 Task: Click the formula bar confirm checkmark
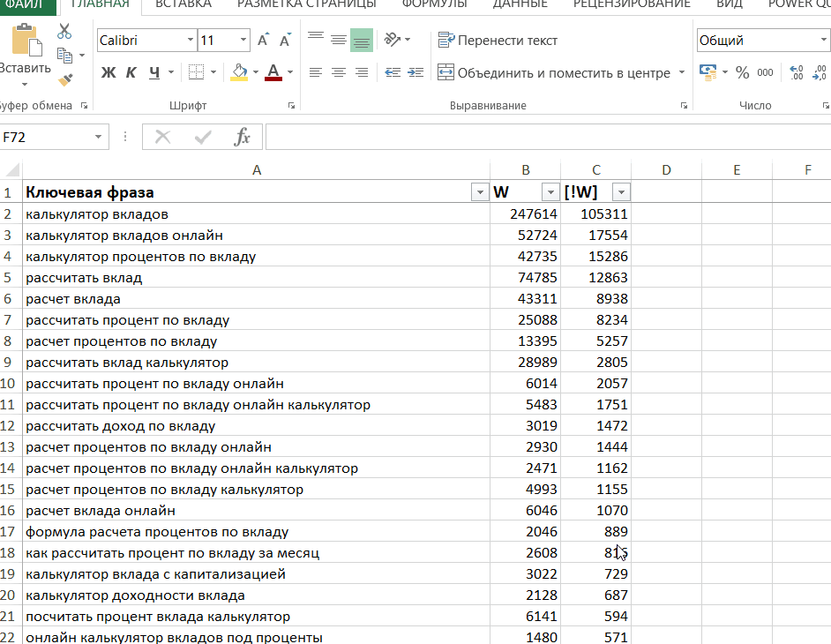203,138
